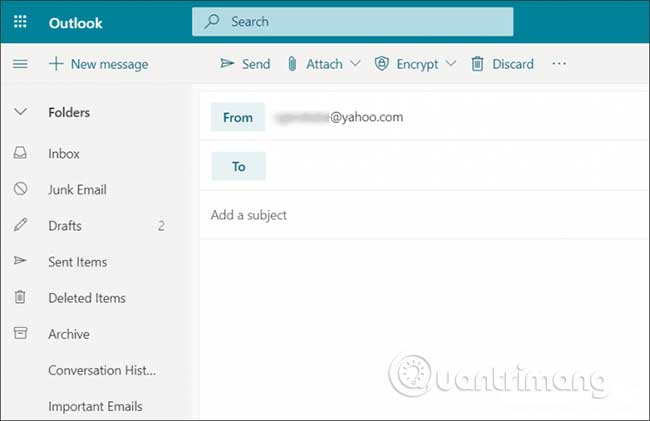The width and height of the screenshot is (650, 421).
Task: Click the Drafts count of 2
Action: tap(161, 226)
